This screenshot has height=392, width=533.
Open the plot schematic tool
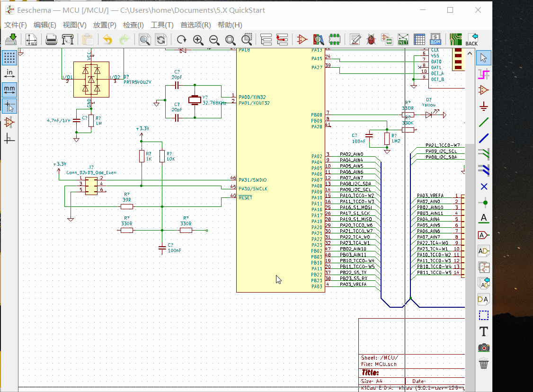click(x=68, y=39)
